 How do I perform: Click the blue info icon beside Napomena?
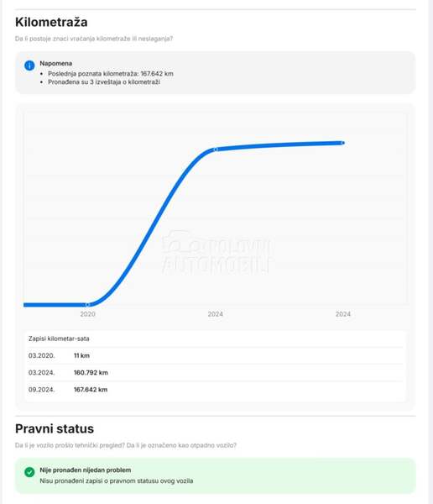(29, 66)
